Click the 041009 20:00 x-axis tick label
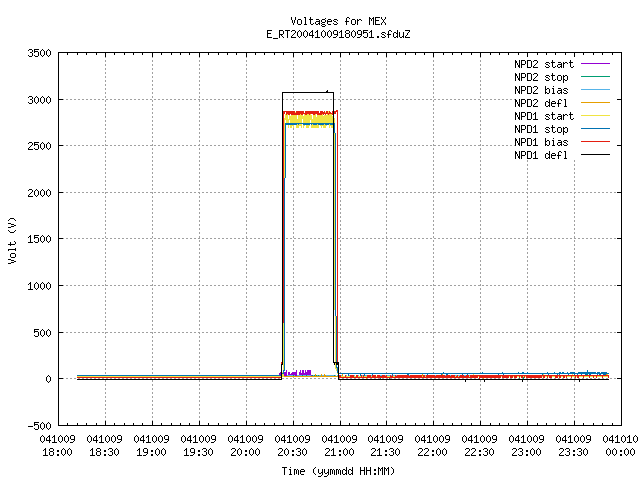The image size is (640, 480). (x=245, y=446)
